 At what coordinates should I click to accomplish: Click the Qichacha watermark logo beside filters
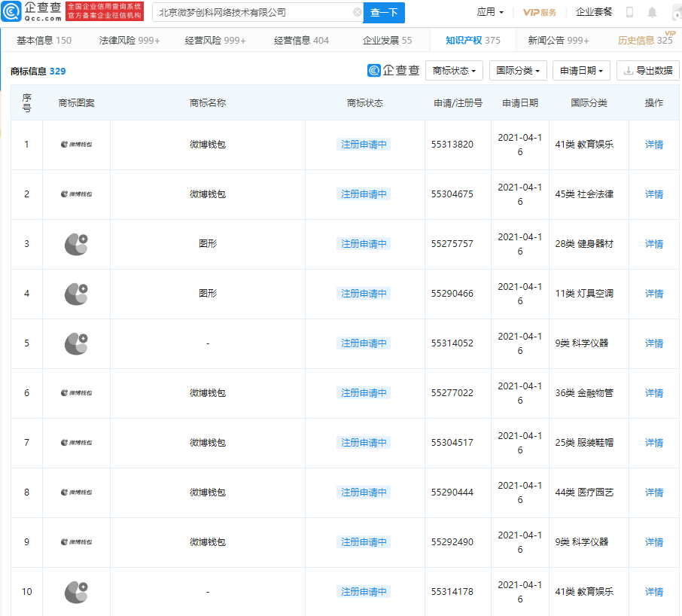393,70
